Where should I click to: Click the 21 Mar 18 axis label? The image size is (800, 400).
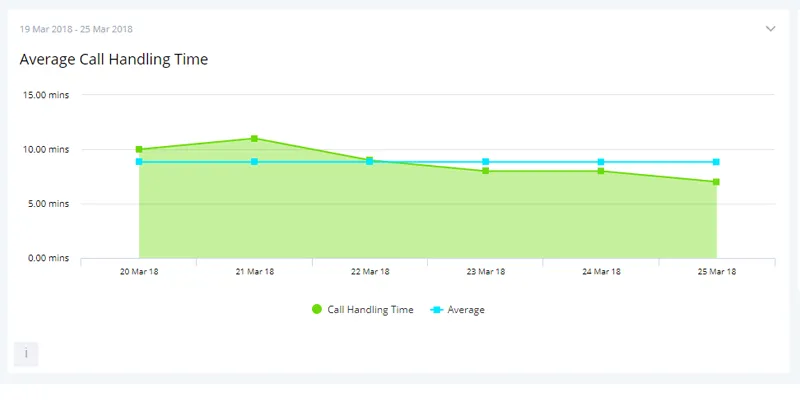tap(255, 271)
